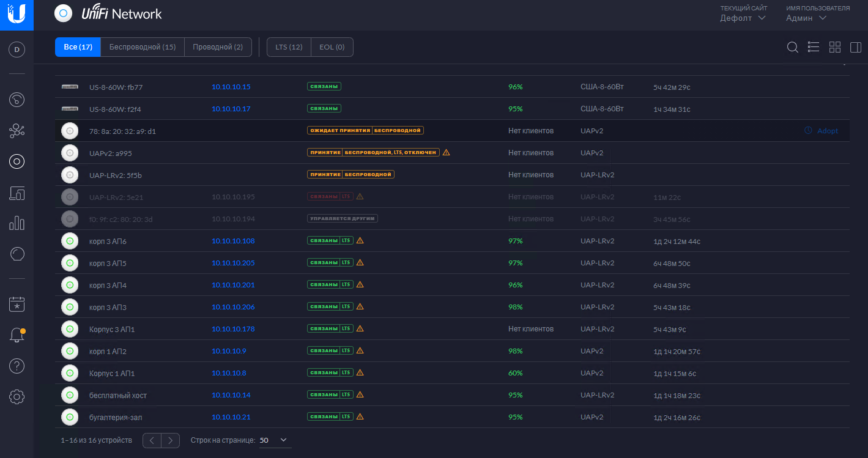Viewport: 868px width, 458px height.
Task: Click Adopt for device 78: 8a: 20: 32: a9: d1
Action: (x=821, y=131)
